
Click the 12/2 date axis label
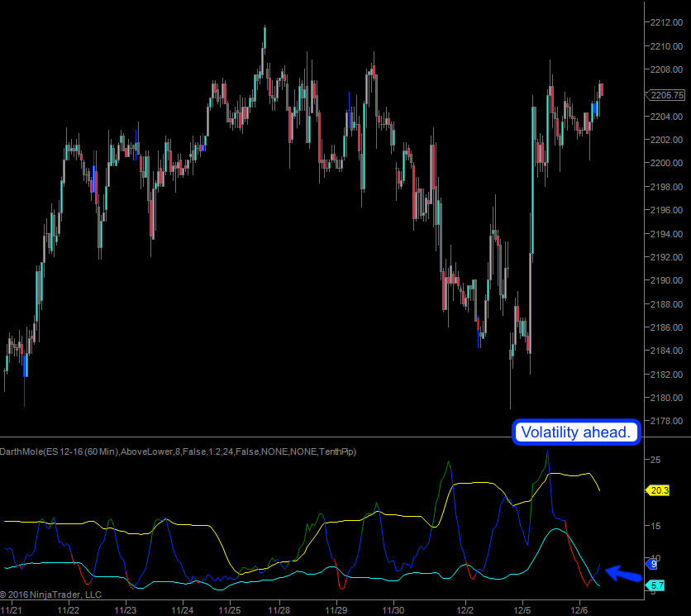pyautogui.click(x=465, y=611)
